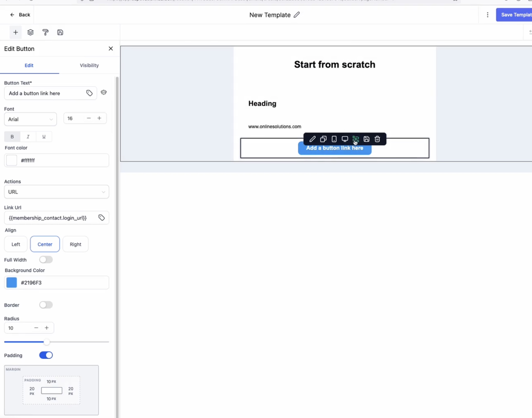Click the Save Template button
The width and height of the screenshot is (532, 418).
[x=514, y=15]
